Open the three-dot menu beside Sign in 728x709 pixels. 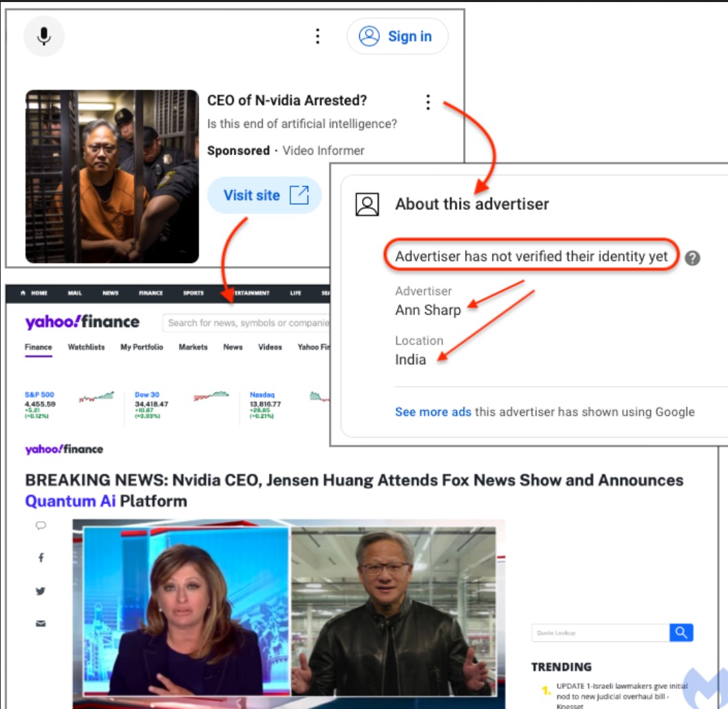coord(317,36)
